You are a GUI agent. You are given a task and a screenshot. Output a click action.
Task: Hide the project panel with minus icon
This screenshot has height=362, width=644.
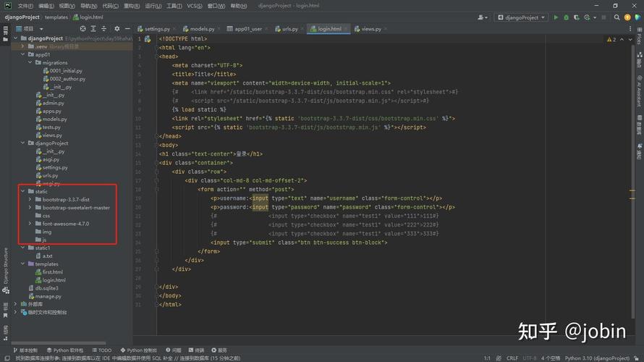(x=127, y=29)
